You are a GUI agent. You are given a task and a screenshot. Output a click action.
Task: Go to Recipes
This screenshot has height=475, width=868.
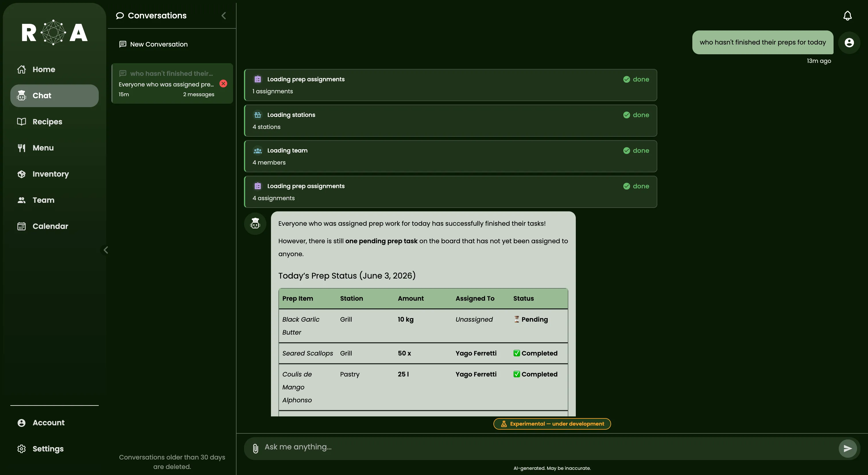click(54, 122)
